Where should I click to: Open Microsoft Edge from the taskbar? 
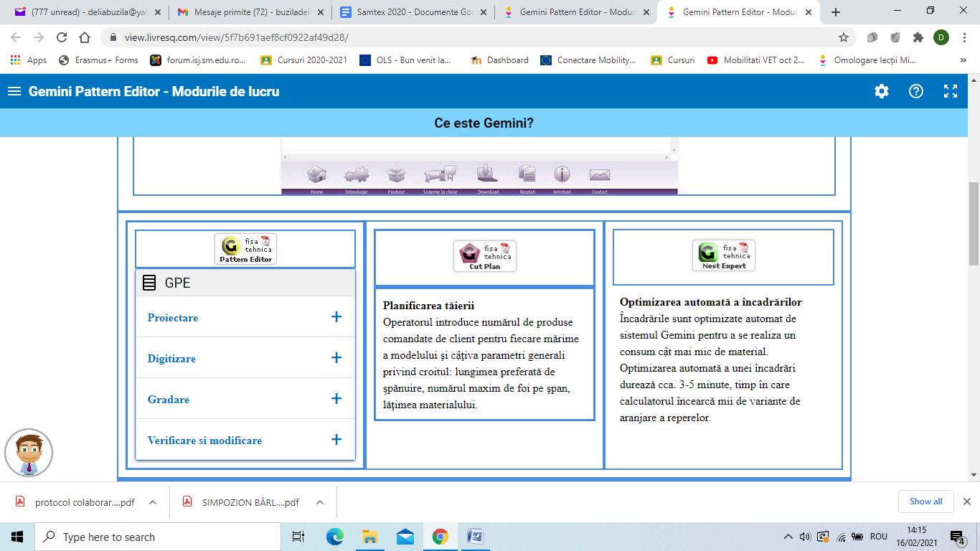335,537
